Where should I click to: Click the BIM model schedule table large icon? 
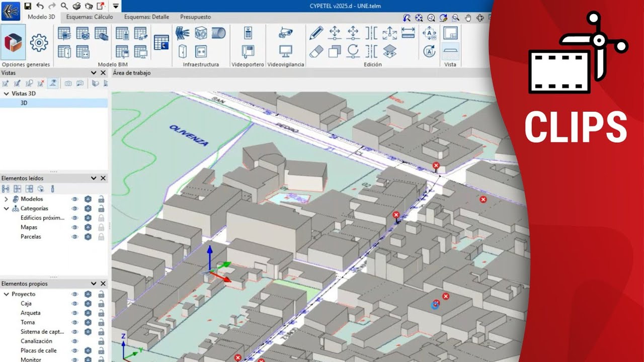click(161, 42)
